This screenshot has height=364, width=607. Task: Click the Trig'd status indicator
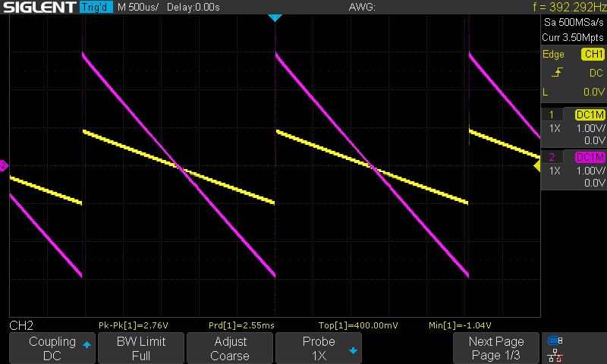pos(96,8)
